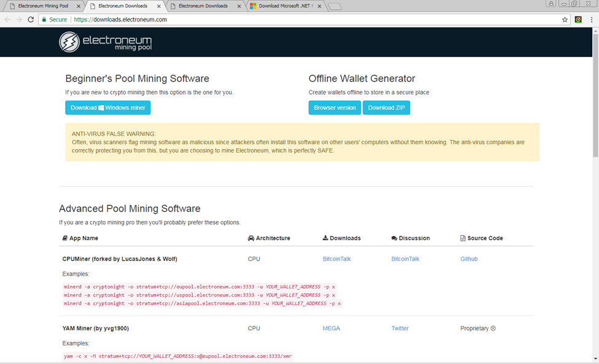Switch to Download Microsoft .NET tab
This screenshot has height=364, width=599.
tap(283, 6)
